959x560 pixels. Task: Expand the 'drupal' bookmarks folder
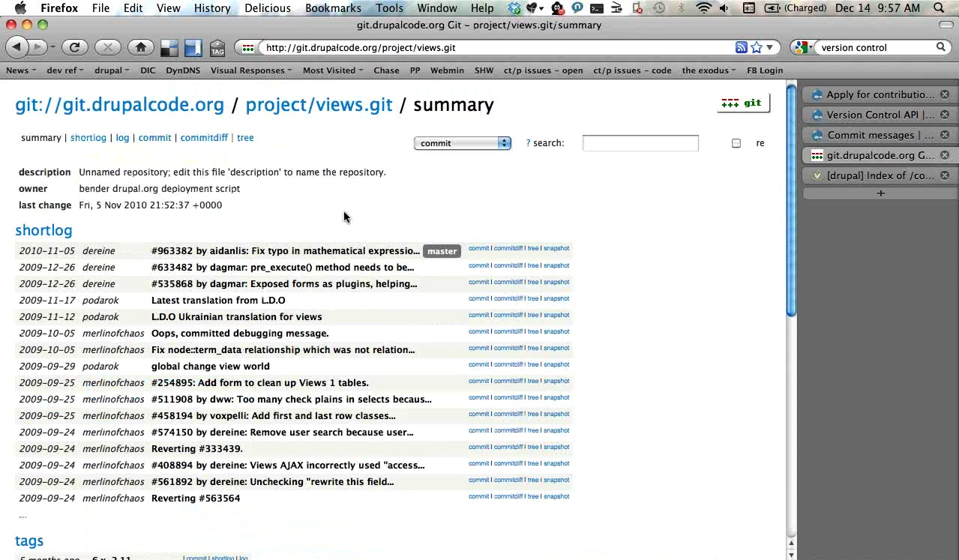coord(112,70)
